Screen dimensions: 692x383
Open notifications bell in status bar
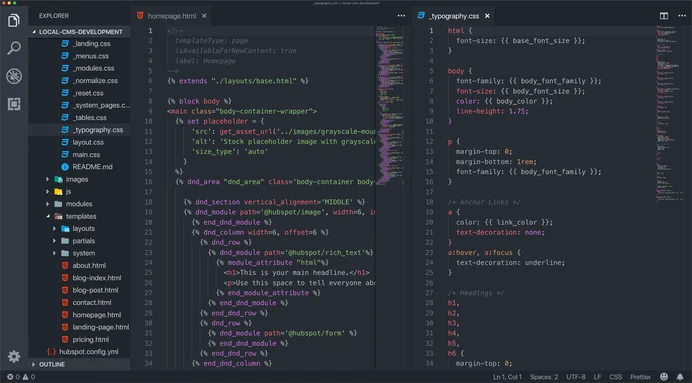click(680, 376)
